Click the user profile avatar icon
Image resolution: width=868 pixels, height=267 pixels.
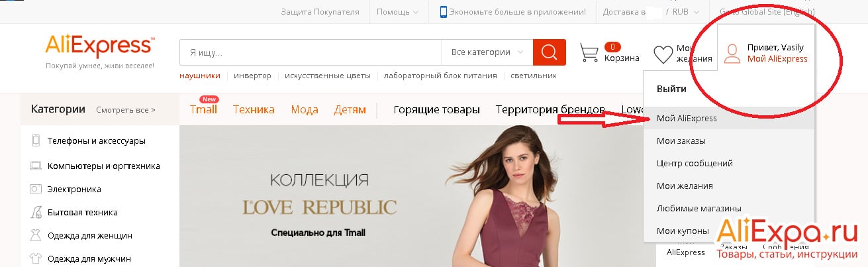(732, 54)
